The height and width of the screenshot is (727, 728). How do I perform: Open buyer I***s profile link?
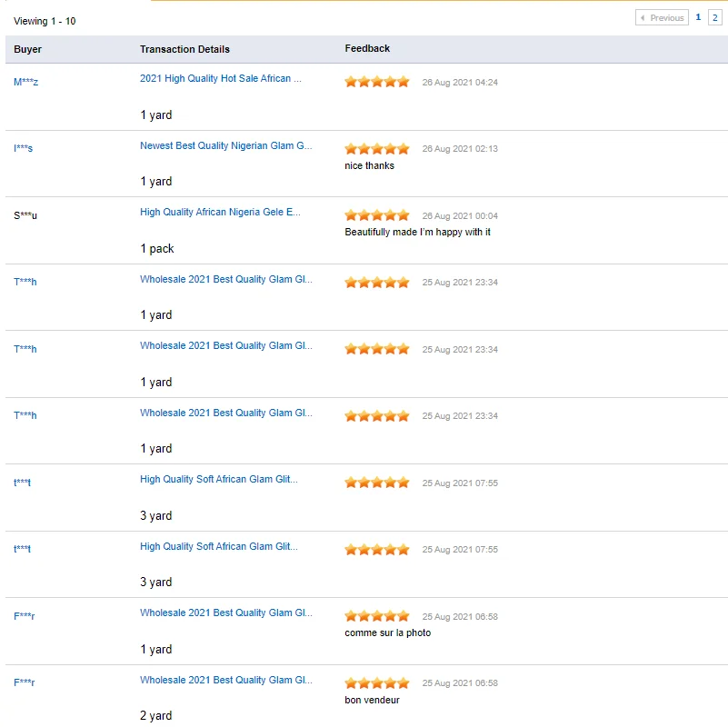24,148
